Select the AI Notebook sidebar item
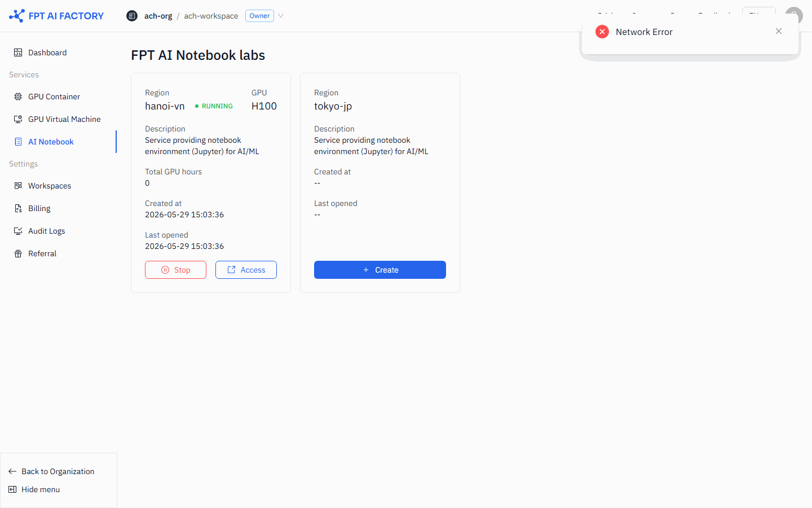Screen dimensions: 812x508 pos(59,142)
